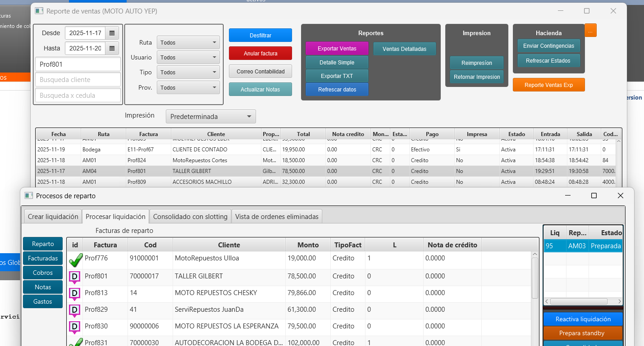
Task: Open the Prov. filter dropdown
Action: pyautogui.click(x=188, y=88)
